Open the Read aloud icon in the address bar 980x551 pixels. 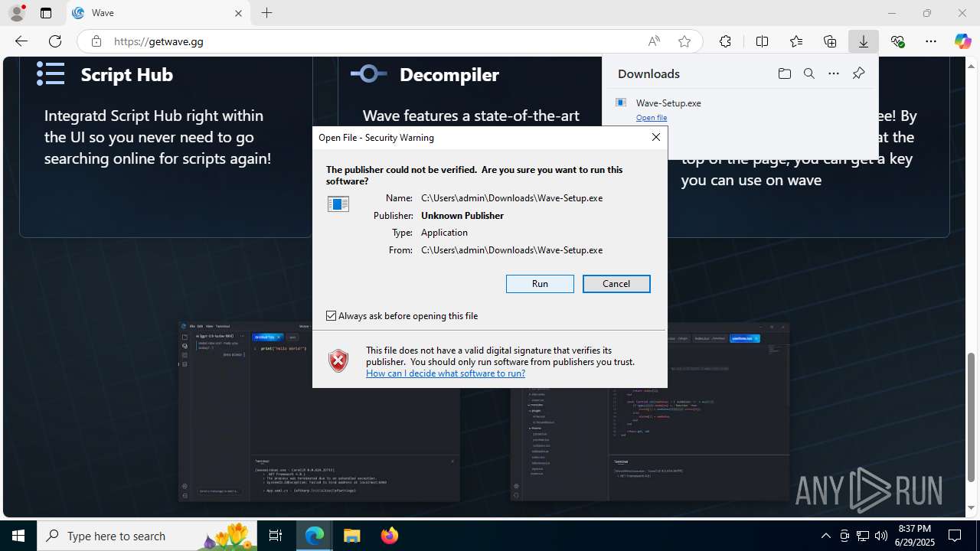coord(654,41)
